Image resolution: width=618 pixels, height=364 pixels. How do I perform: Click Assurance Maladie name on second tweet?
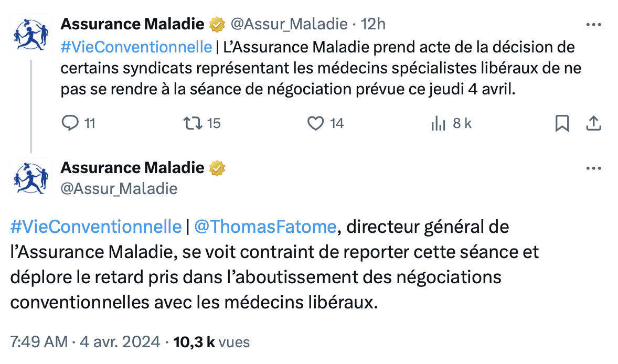click(132, 168)
